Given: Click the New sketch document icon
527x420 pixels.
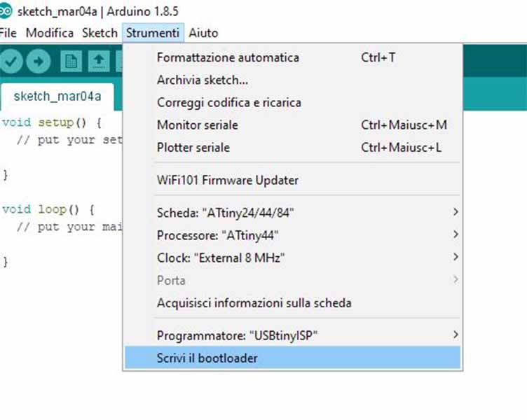Looking at the screenshot, I should (71, 61).
